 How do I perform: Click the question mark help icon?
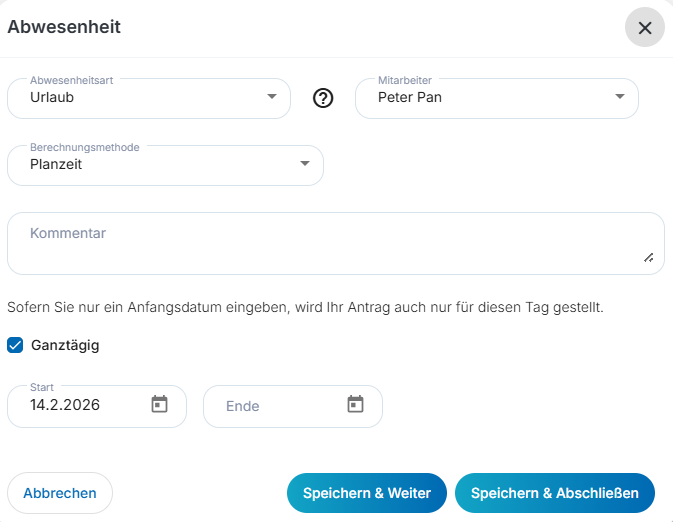(323, 98)
